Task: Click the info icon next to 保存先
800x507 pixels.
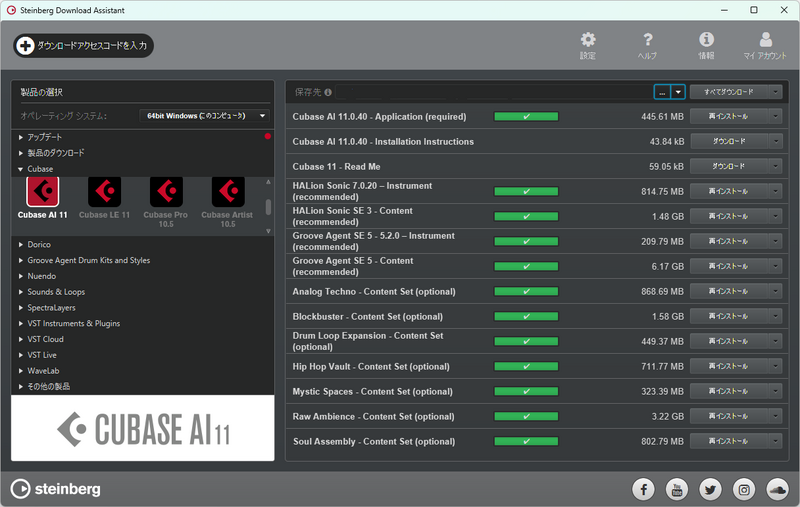Action: pos(328,92)
